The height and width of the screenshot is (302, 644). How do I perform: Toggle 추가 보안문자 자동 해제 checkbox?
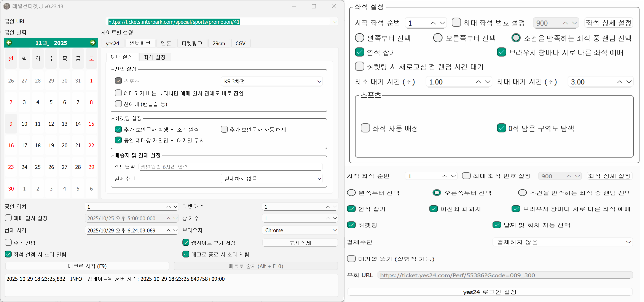coord(224,129)
